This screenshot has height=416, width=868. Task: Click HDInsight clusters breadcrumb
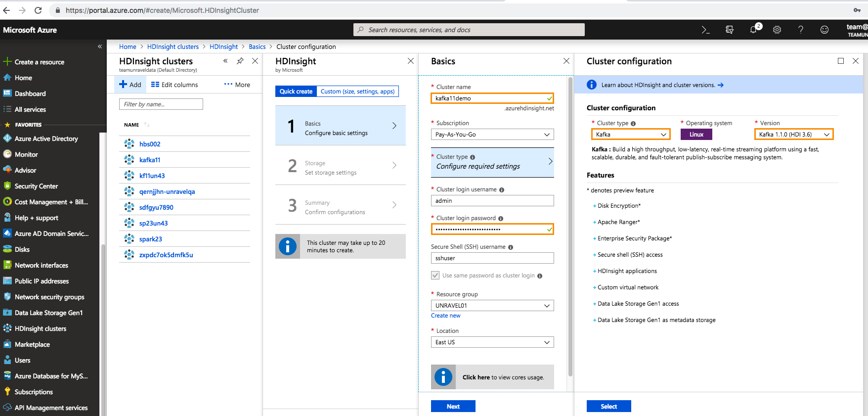173,46
